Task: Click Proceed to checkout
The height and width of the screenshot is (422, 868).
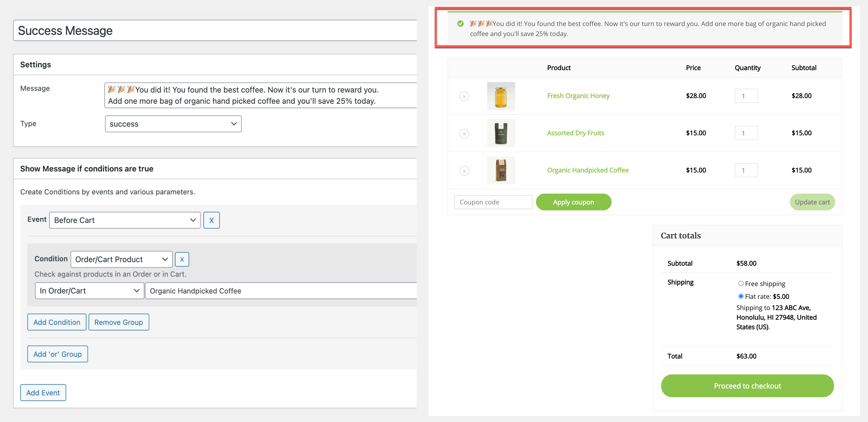Action: point(747,386)
